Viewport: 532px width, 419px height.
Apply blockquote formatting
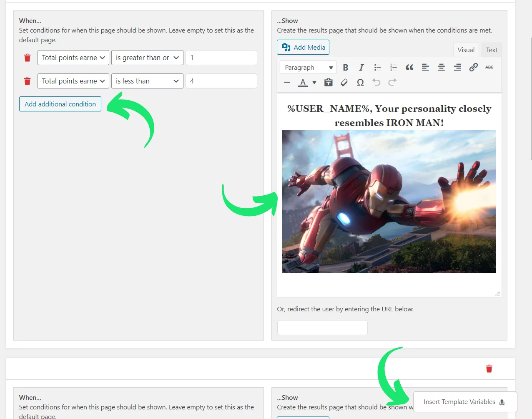pyautogui.click(x=409, y=68)
